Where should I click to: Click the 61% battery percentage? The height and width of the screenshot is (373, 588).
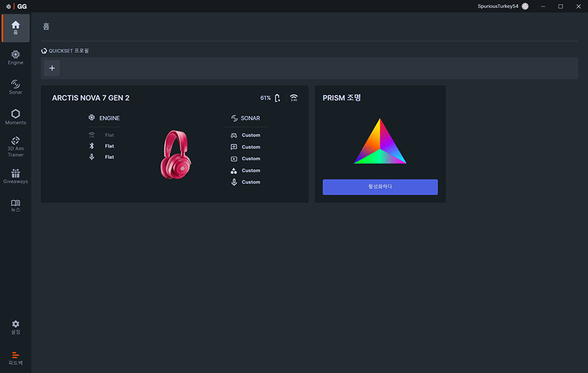pyautogui.click(x=265, y=98)
